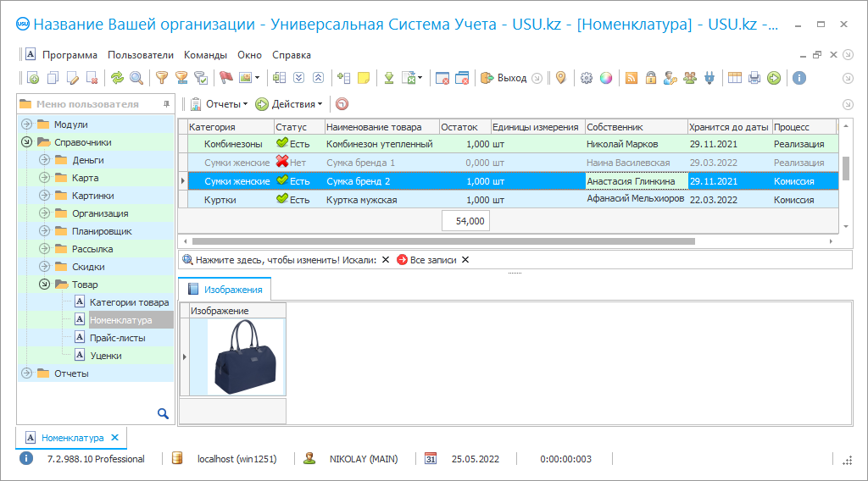
Task: Select Уценки in the tree
Action: tap(106, 356)
